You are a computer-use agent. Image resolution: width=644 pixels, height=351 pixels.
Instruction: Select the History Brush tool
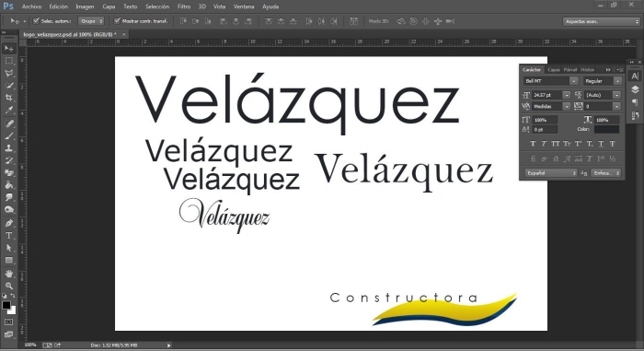point(8,160)
